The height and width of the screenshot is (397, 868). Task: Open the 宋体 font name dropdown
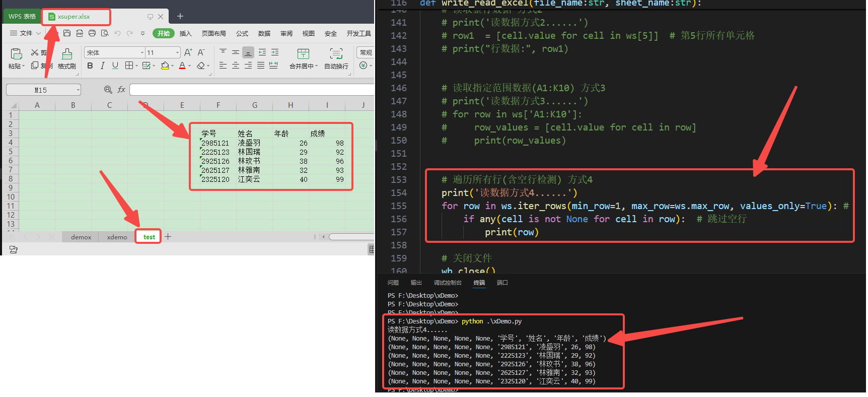(142, 52)
